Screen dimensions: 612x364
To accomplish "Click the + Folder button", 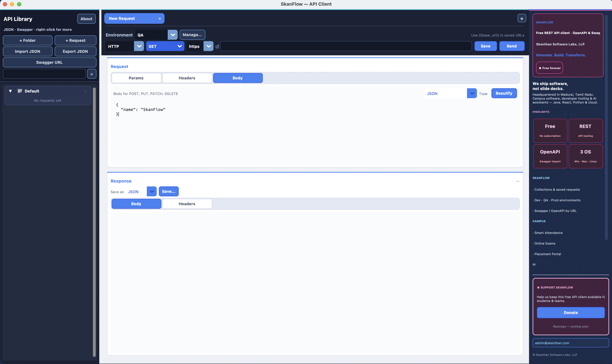I will (27, 40).
